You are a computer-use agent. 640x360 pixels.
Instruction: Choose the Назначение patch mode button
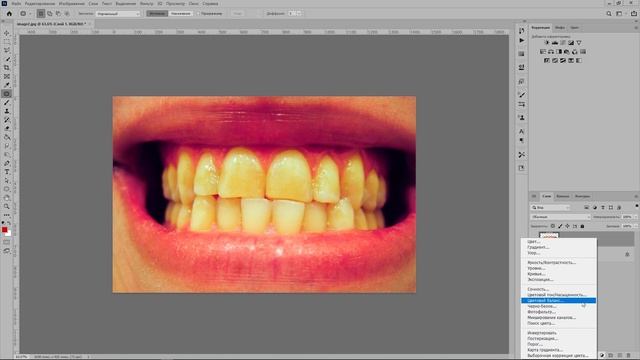point(180,13)
